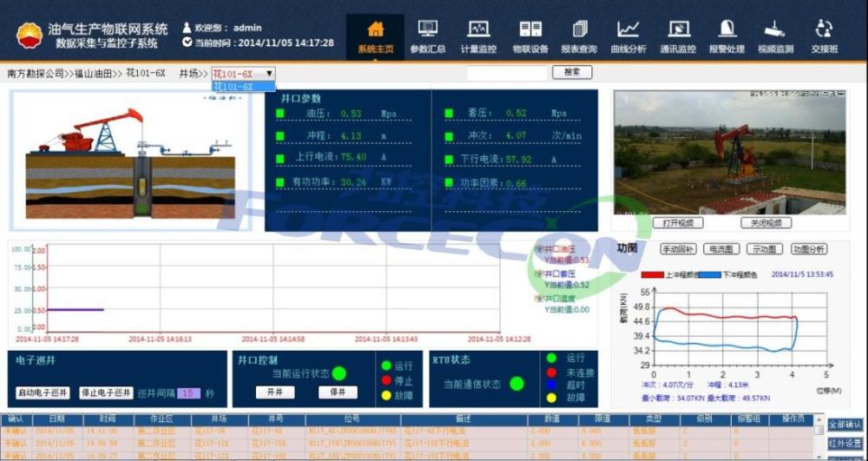
Task: Focus the search text field
Action: coord(507,73)
